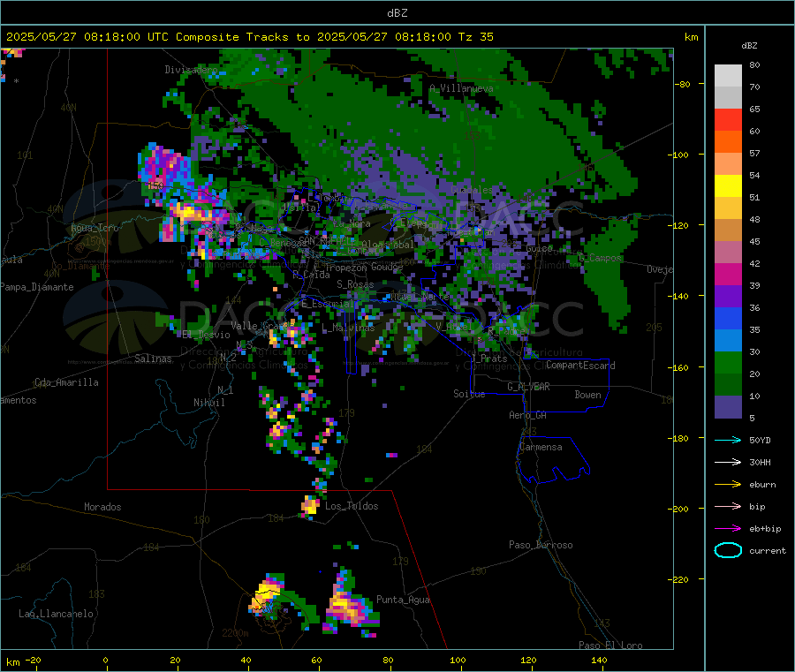
Task: Click the 'Punta_Agua' place label
Action: pyautogui.click(x=403, y=600)
